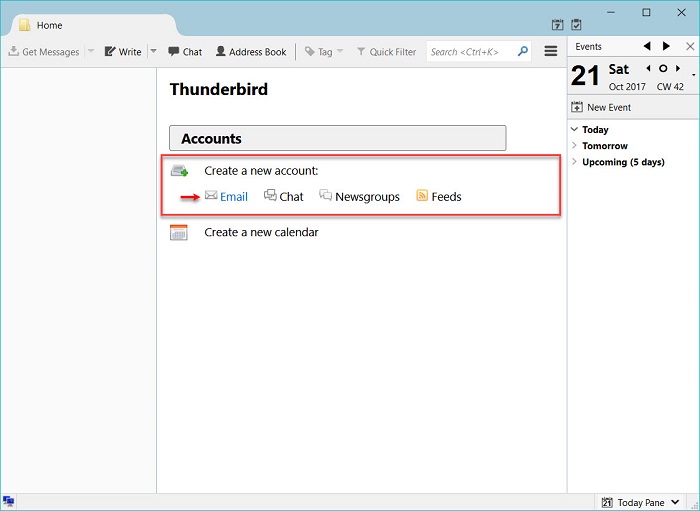Create a new Email account
The image size is (700, 511).
[226, 196]
